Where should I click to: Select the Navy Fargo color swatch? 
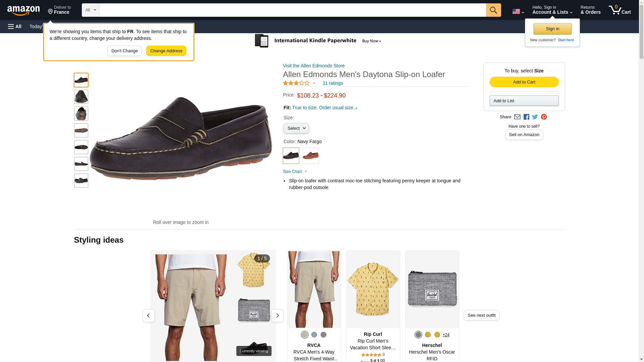click(291, 156)
